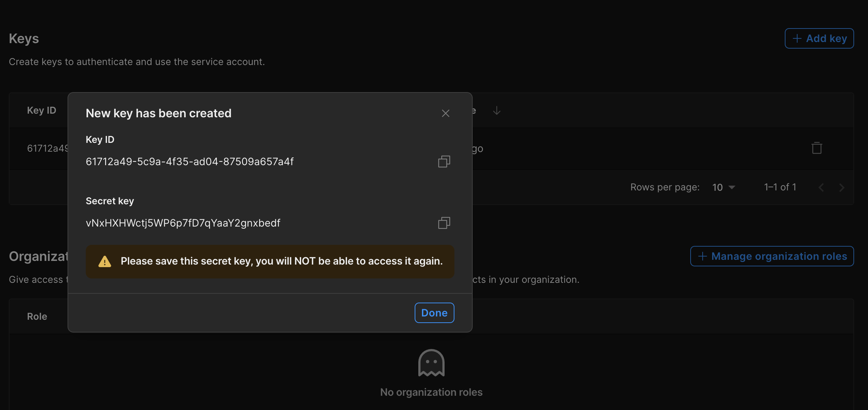868x410 pixels.
Task: Go to next page of keys
Action: tap(842, 187)
